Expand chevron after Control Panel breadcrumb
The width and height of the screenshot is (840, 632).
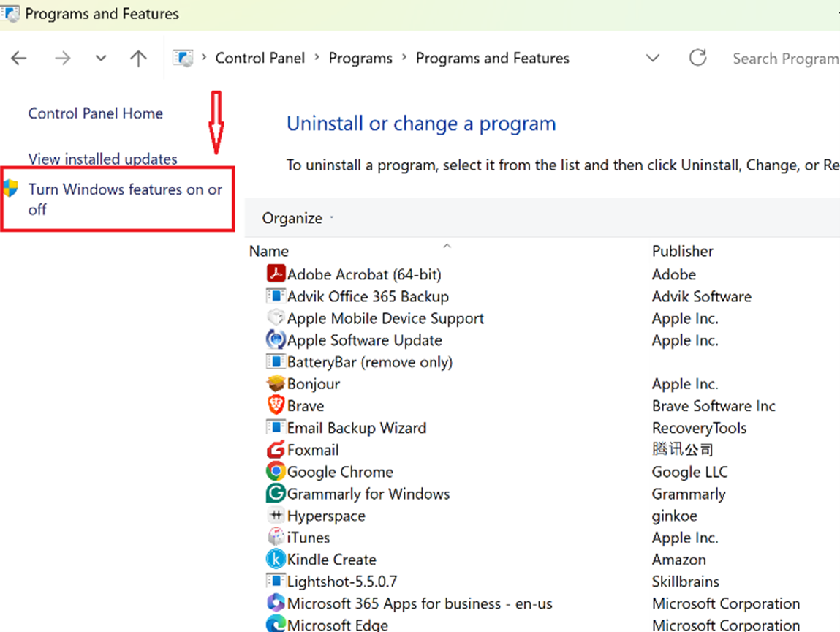[317, 57]
